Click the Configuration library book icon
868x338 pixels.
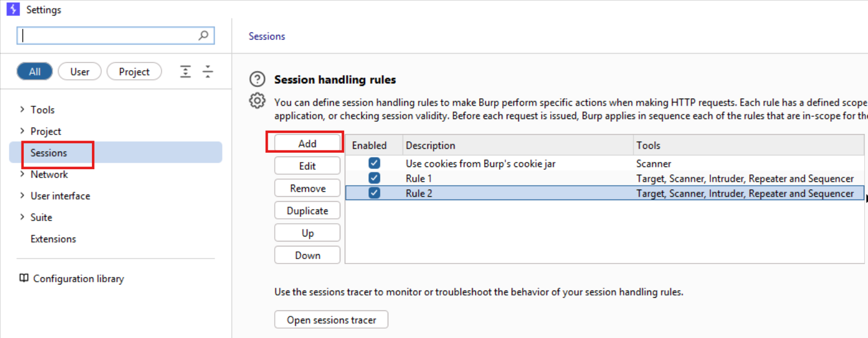[24, 278]
